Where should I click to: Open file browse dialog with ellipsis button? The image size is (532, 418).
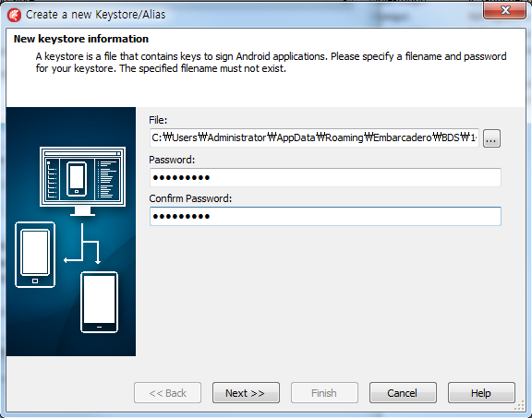point(491,138)
